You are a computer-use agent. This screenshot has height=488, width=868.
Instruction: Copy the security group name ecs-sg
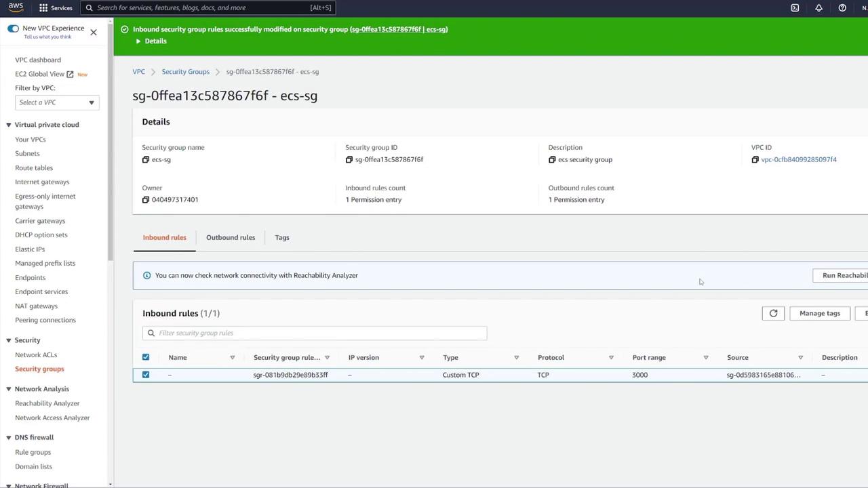pyautogui.click(x=146, y=160)
